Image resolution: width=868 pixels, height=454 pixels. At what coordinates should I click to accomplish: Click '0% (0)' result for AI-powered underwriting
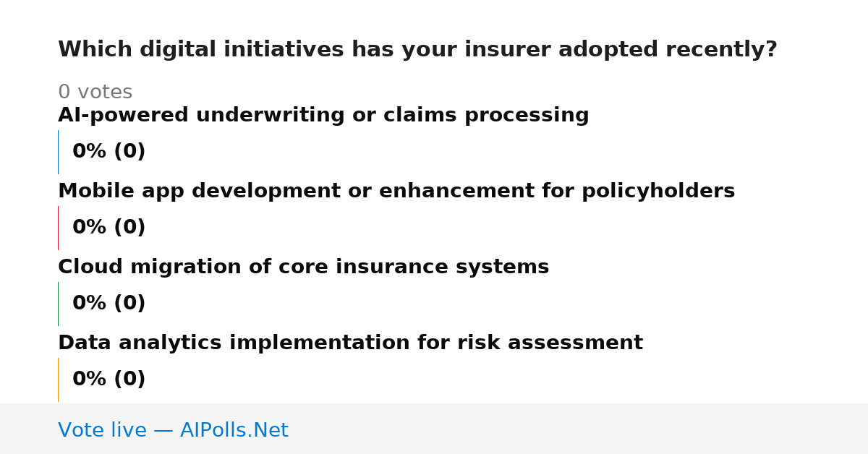pyautogui.click(x=109, y=152)
